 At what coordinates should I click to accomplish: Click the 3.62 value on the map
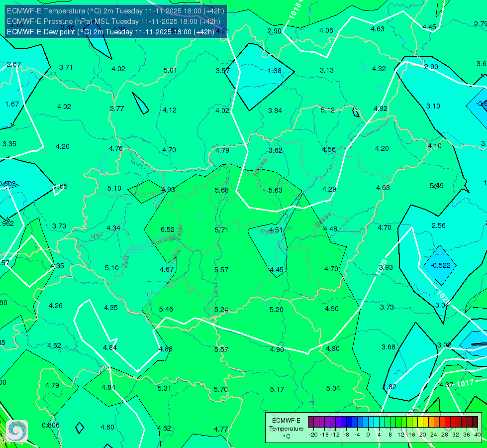(276, 150)
